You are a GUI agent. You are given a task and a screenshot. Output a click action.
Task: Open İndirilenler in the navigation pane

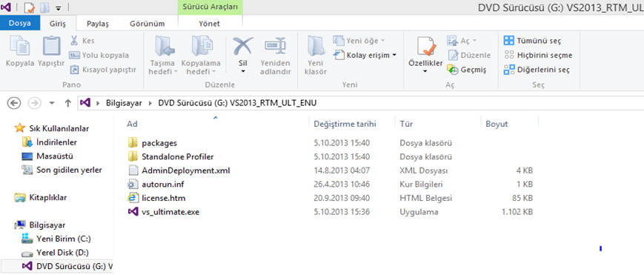click(x=50, y=142)
